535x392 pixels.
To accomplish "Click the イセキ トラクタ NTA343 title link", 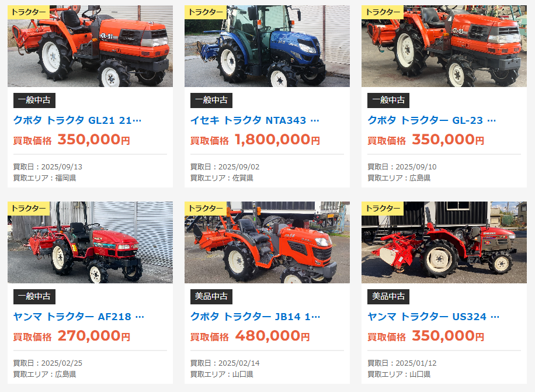I will 255,120.
